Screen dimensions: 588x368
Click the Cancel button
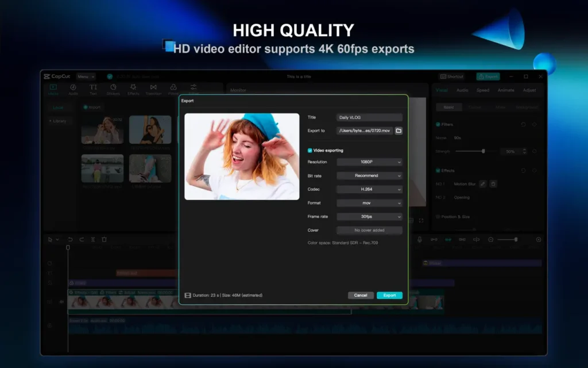(x=361, y=295)
